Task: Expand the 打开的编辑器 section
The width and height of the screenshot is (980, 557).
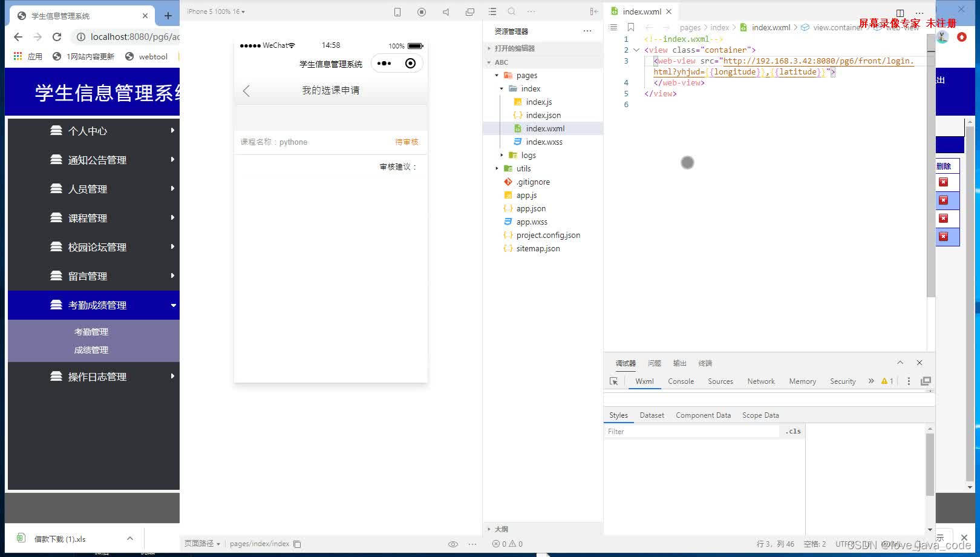Action: click(x=543, y=48)
